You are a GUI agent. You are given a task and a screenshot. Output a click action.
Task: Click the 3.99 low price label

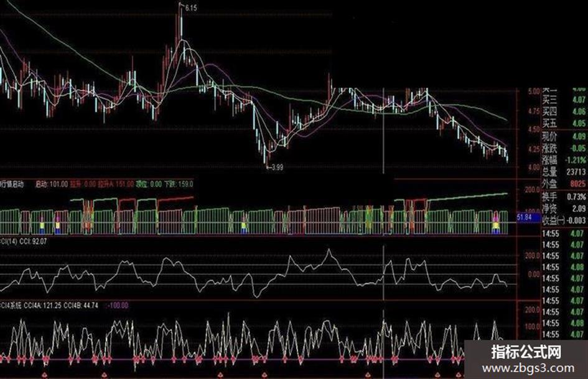pos(277,167)
